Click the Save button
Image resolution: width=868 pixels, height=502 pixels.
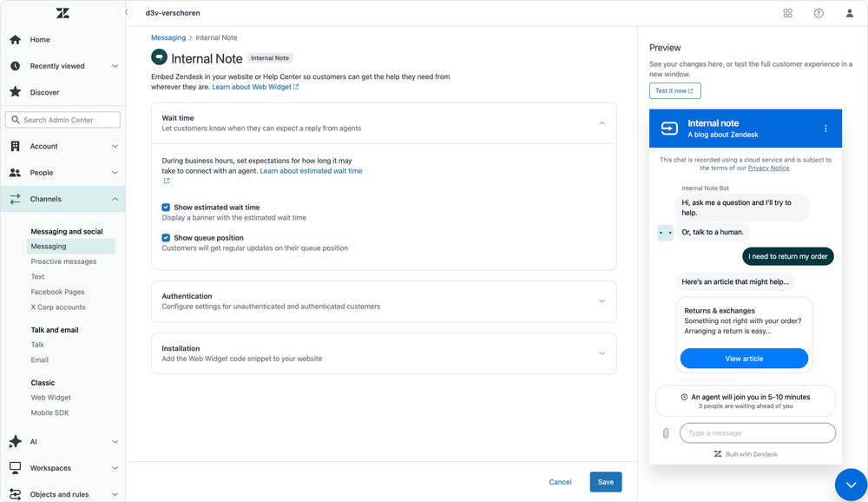click(605, 481)
